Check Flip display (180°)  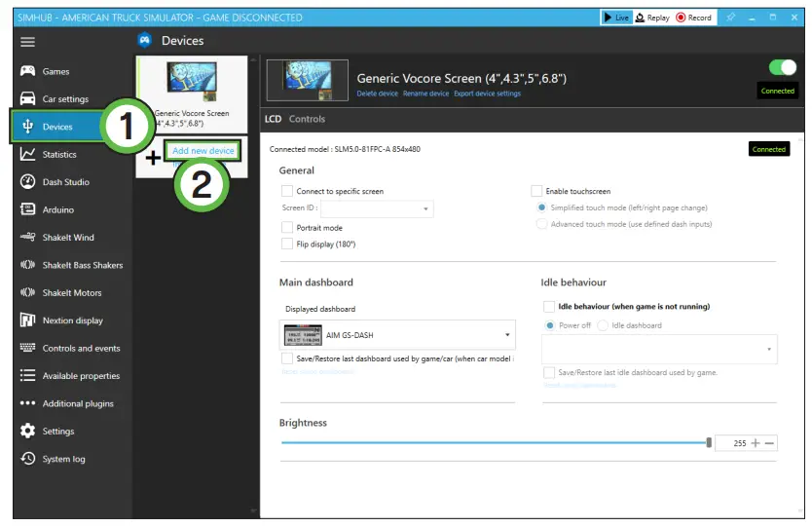[287, 244]
